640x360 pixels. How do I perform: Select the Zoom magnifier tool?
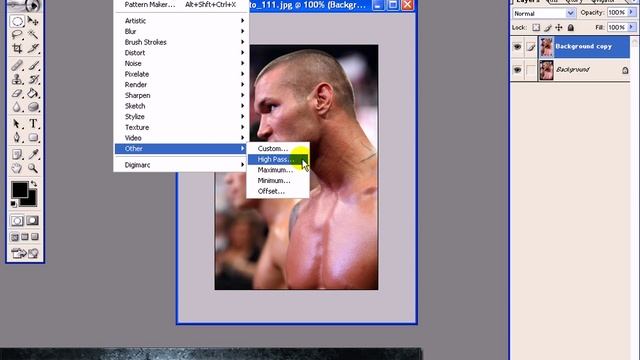click(33, 168)
